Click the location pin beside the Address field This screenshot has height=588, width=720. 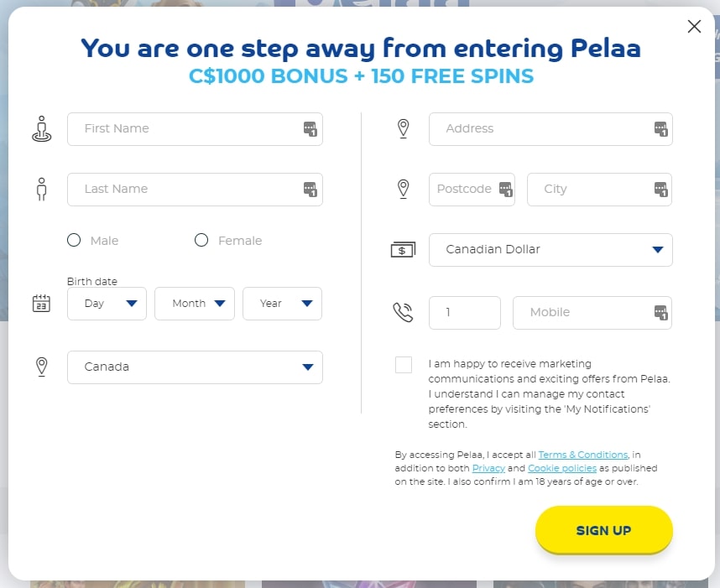click(x=403, y=128)
